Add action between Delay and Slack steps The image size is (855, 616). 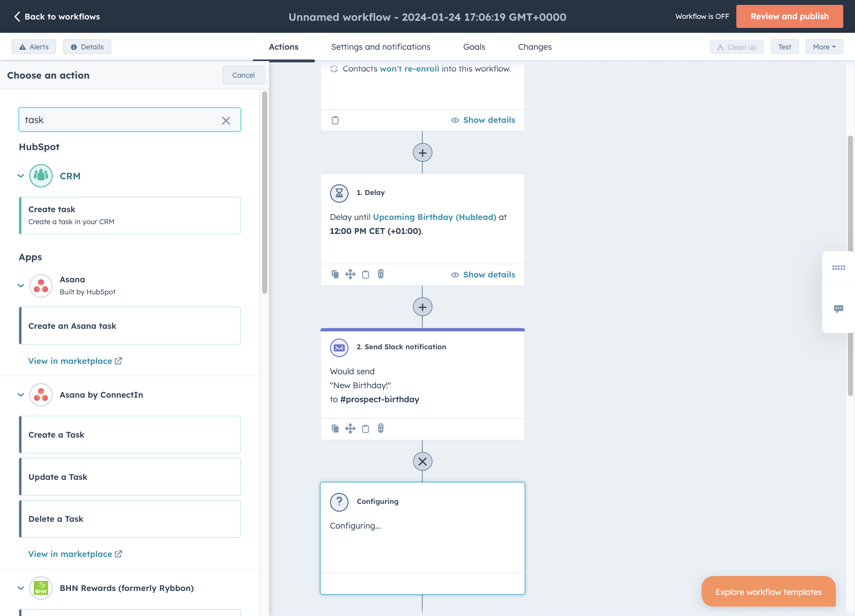pyautogui.click(x=422, y=307)
